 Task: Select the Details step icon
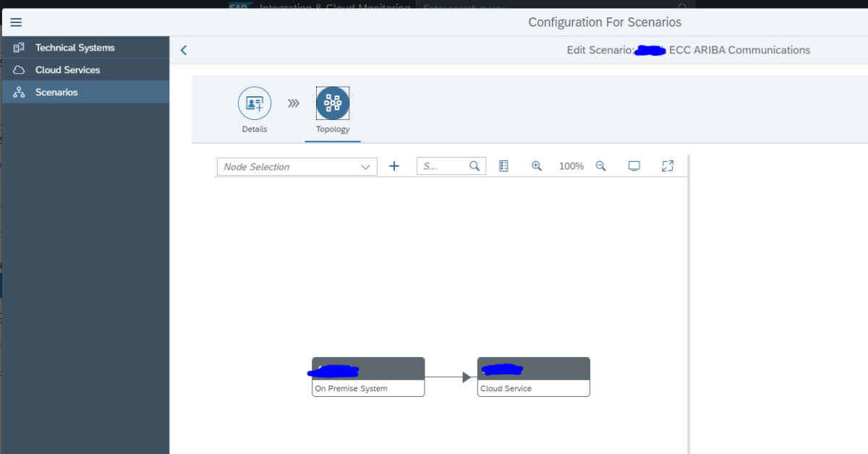click(x=254, y=103)
